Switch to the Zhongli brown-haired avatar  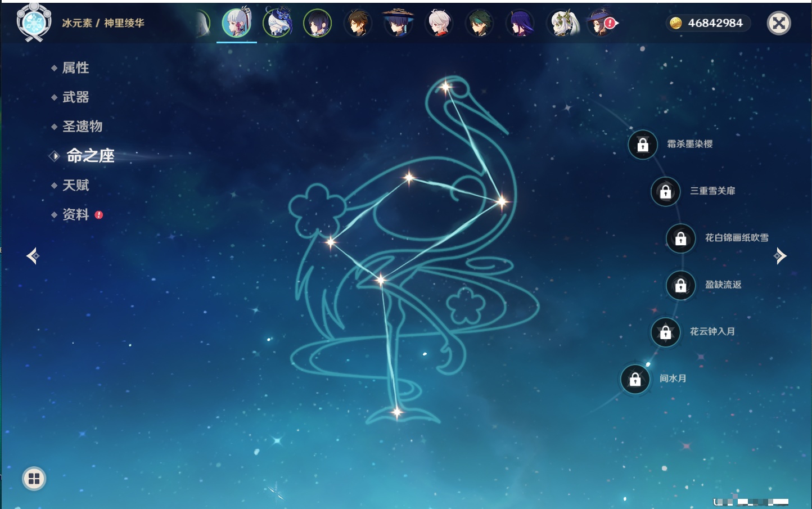pos(358,23)
